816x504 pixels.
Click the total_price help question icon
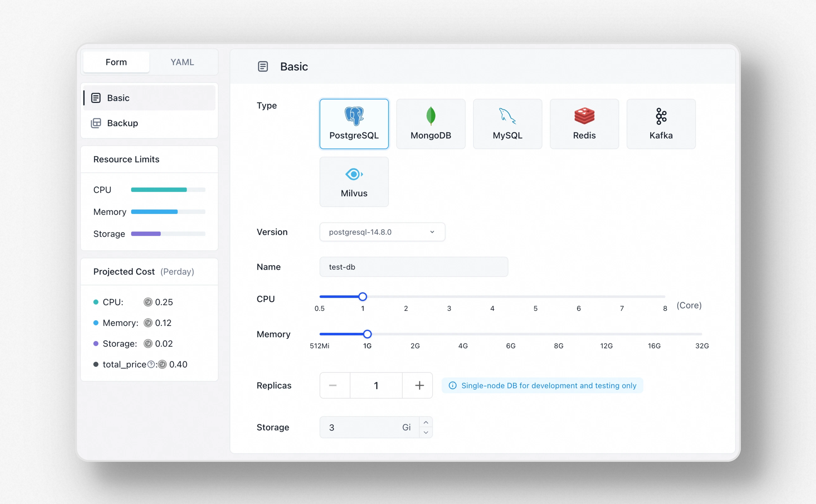(151, 364)
